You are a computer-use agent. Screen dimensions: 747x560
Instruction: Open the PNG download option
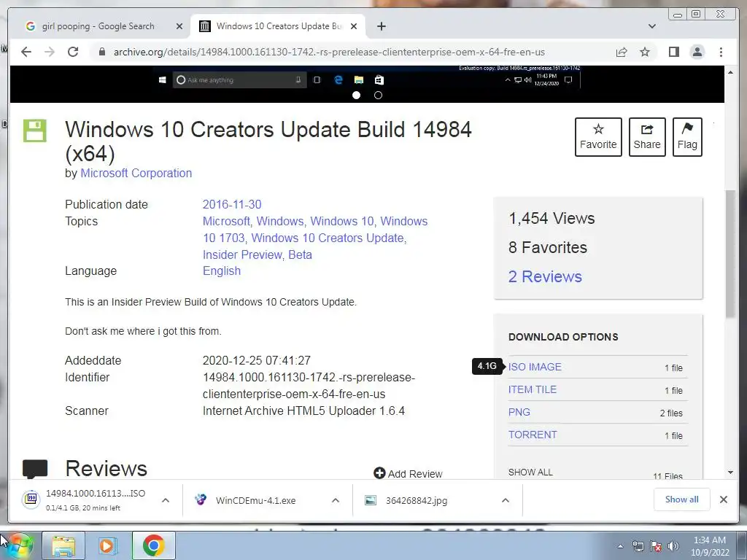tap(519, 412)
